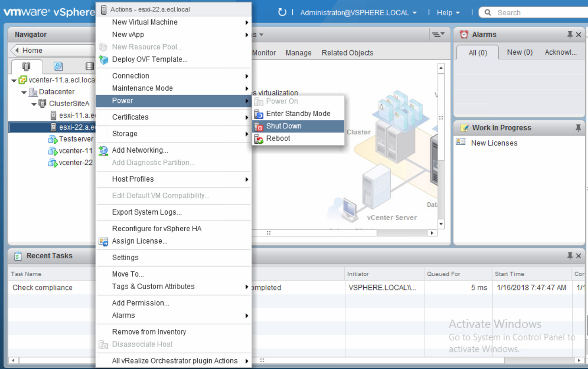588x369 pixels.
Task: Pin the Recent Tasks panel
Action: point(570,256)
